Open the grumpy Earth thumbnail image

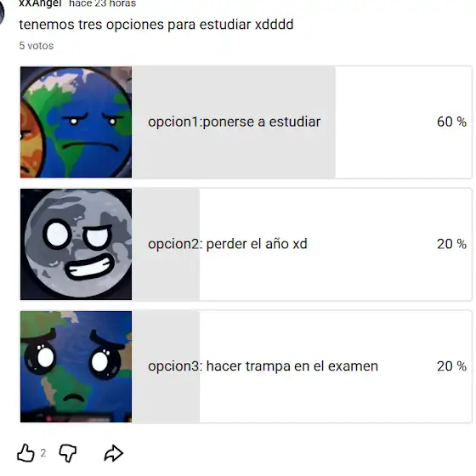[x=76, y=122]
